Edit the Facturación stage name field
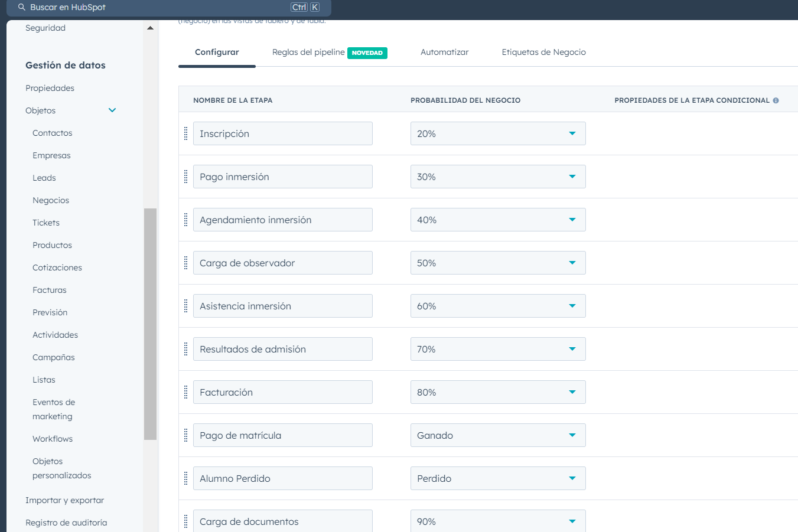 pyautogui.click(x=283, y=392)
